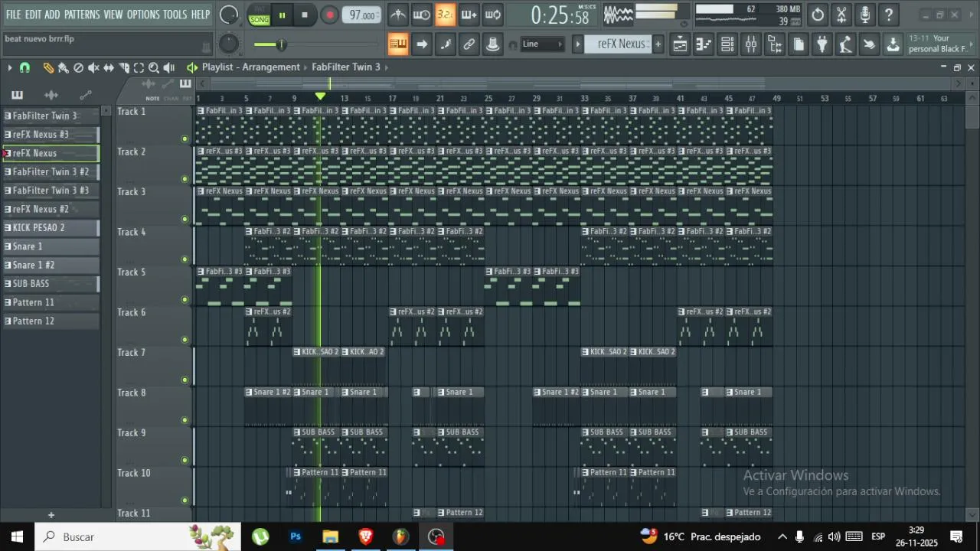Open the plugin picker plug icon

click(822, 44)
